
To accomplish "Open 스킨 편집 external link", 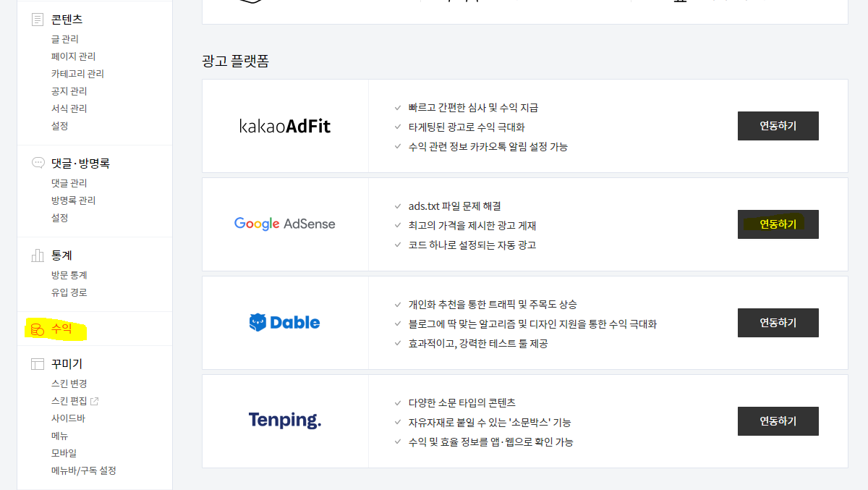I will tap(75, 401).
